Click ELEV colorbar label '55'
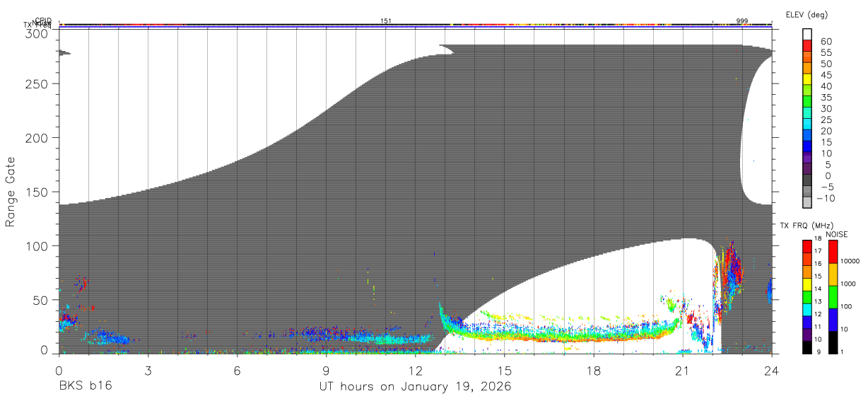868x401 pixels. click(x=826, y=52)
